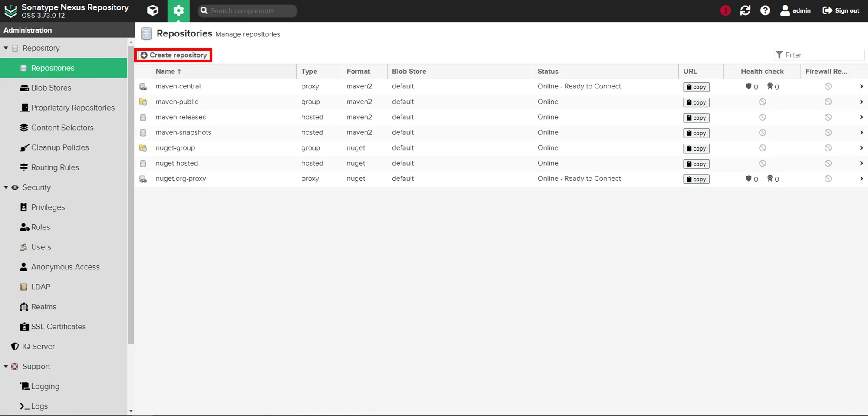Focus the Search components field
This screenshot has width=868, height=416.
(248, 11)
